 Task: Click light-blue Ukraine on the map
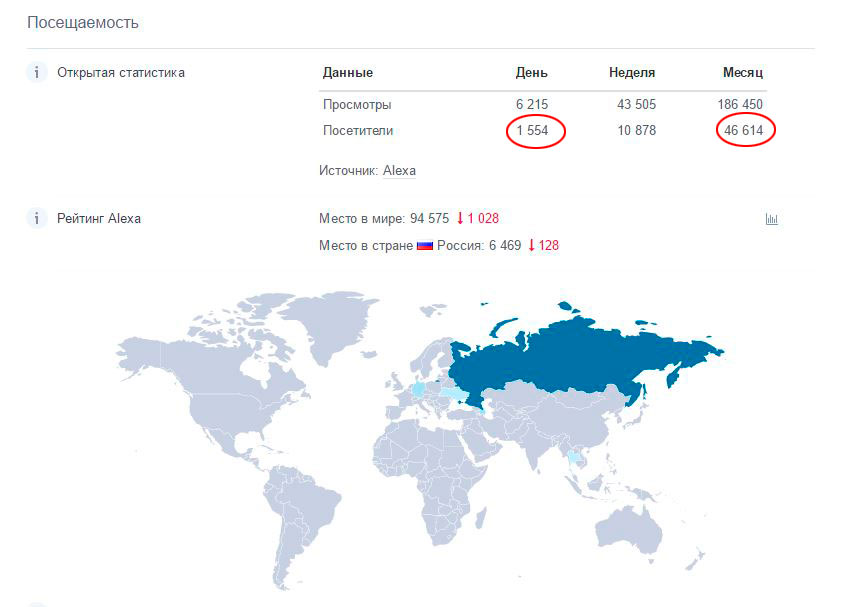454,394
